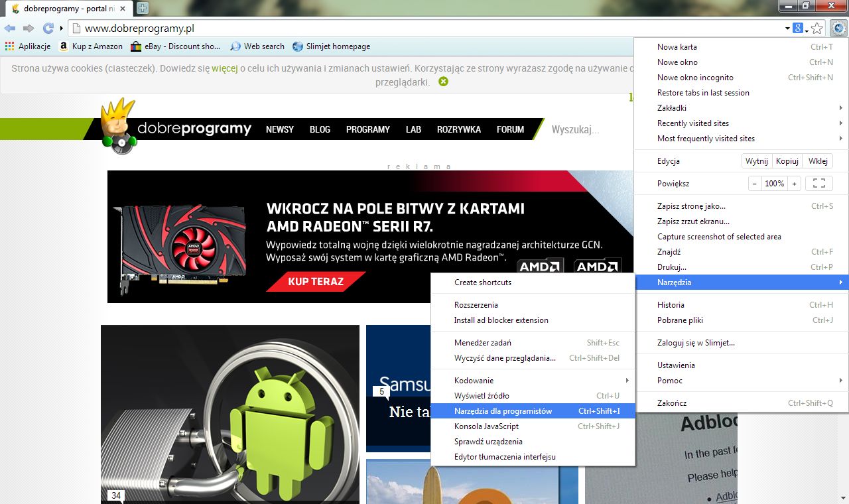Select Zapisz stronę jako
The height and width of the screenshot is (504, 849).
740,206
